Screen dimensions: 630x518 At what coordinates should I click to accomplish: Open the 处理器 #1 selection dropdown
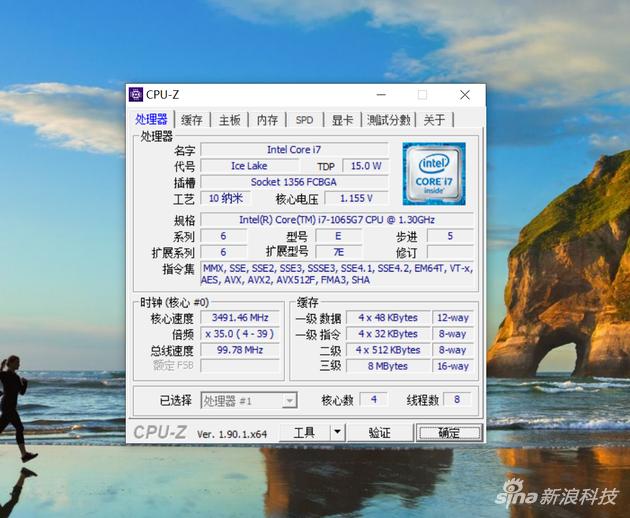click(249, 400)
